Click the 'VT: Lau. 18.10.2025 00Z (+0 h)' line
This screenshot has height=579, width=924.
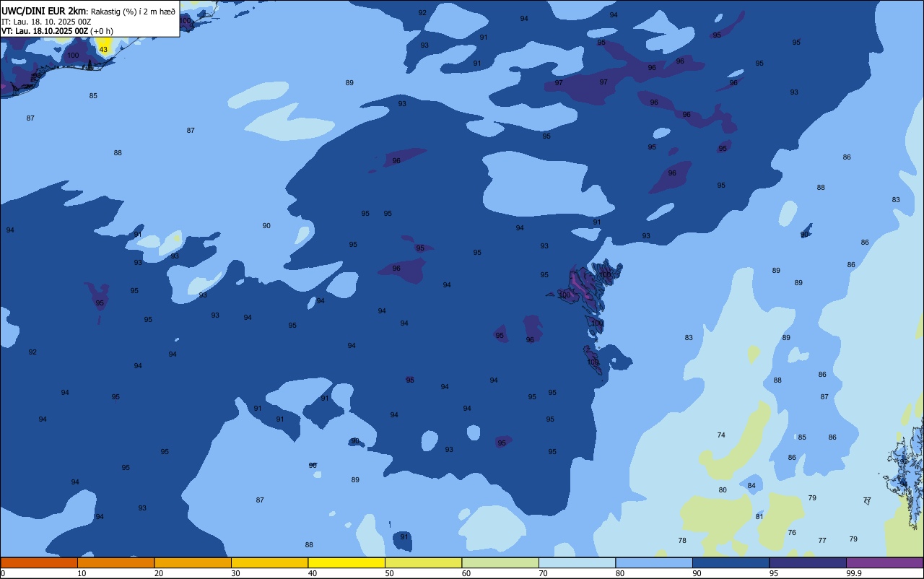[x=57, y=31]
